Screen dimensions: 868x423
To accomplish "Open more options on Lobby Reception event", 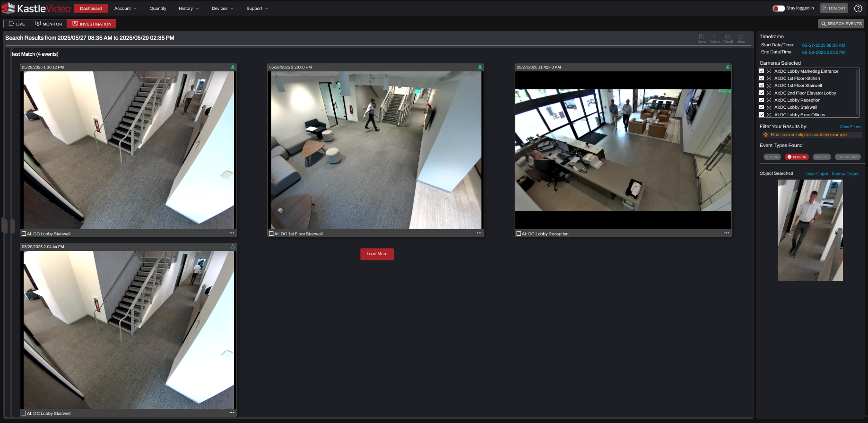I will click(x=727, y=233).
